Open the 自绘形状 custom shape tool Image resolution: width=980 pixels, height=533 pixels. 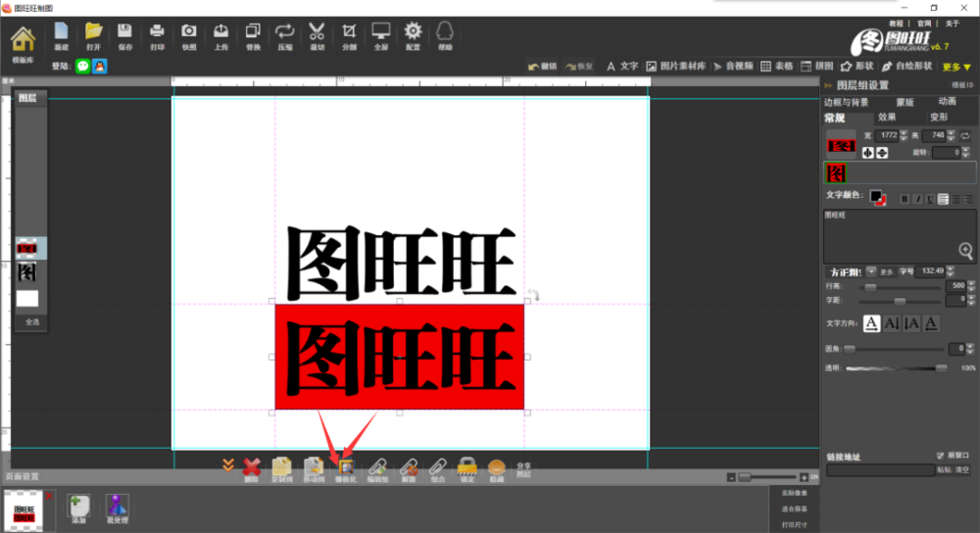906,67
